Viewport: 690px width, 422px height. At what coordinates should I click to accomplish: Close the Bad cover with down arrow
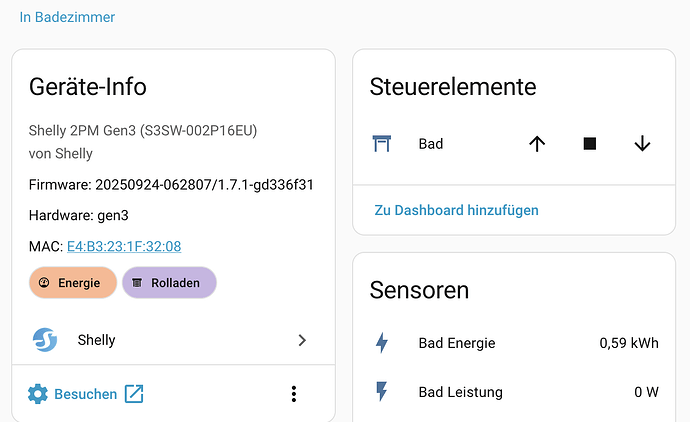(642, 144)
